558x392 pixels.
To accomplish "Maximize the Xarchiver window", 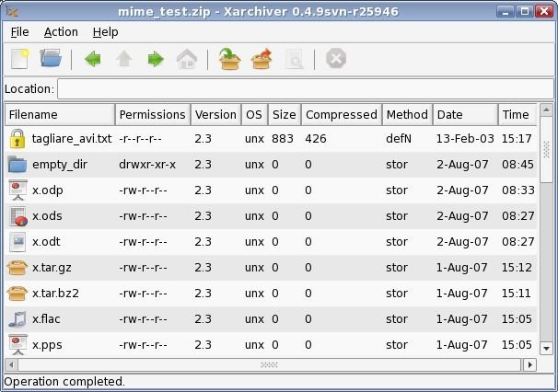I will (x=525, y=11).
